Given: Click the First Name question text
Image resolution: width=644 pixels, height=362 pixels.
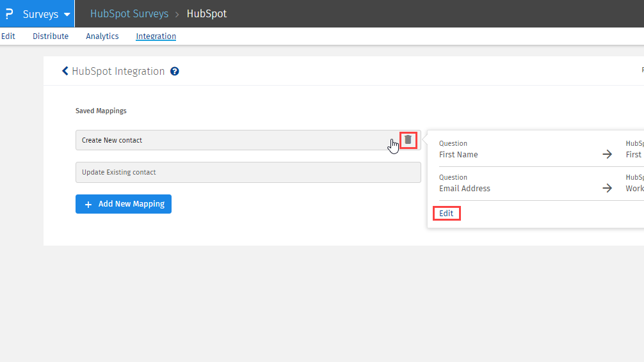Looking at the screenshot, I should coord(458,155).
